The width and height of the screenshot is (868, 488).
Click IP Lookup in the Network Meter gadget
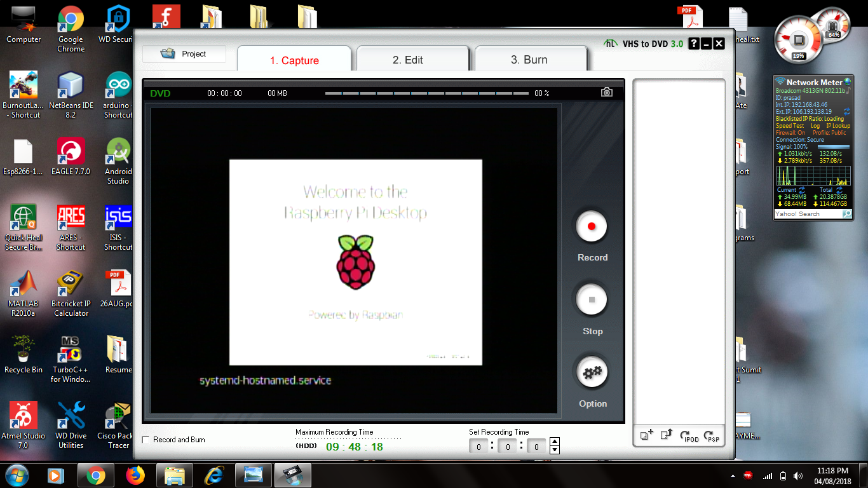[x=838, y=126]
